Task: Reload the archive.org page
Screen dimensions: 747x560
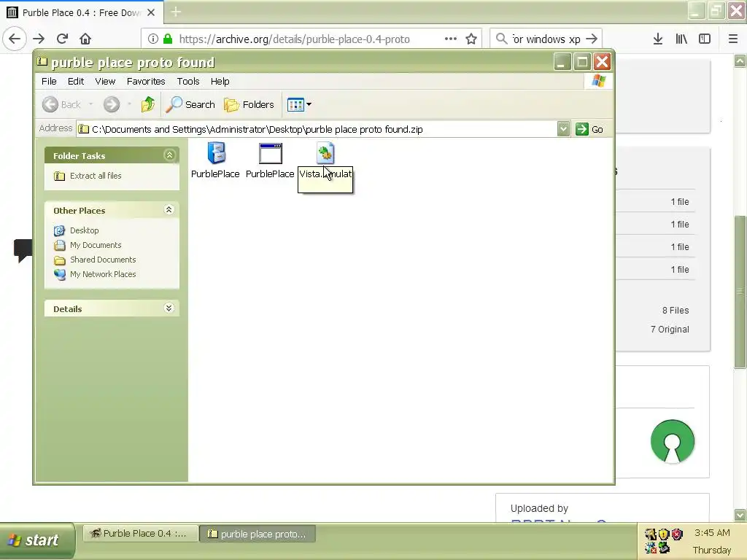Action: pos(63,39)
